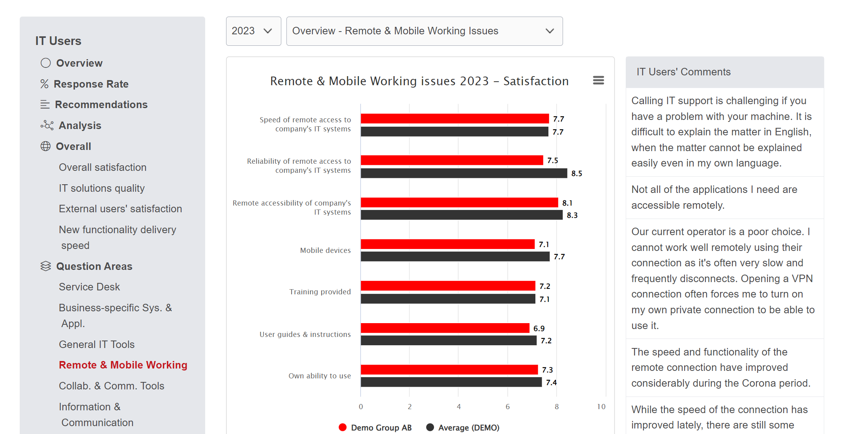The image size is (868, 434).
Task: Select comment 'Not all of the applications'
Action: click(x=725, y=197)
